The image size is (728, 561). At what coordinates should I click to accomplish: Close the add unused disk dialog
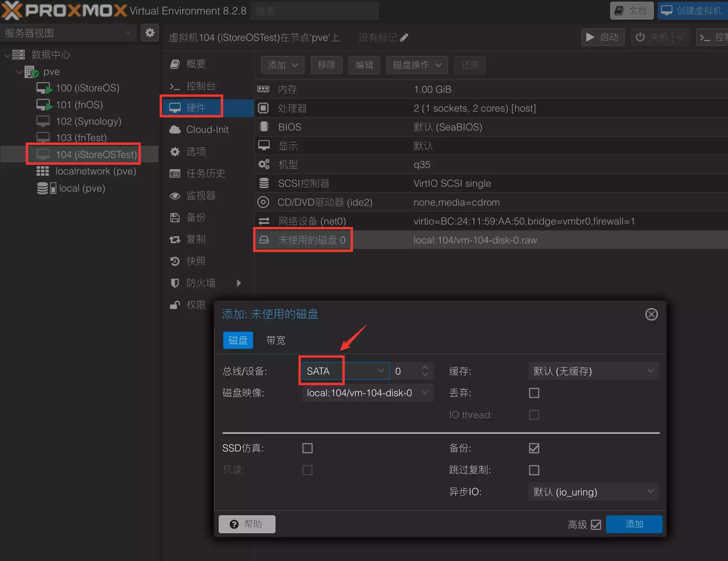point(651,314)
